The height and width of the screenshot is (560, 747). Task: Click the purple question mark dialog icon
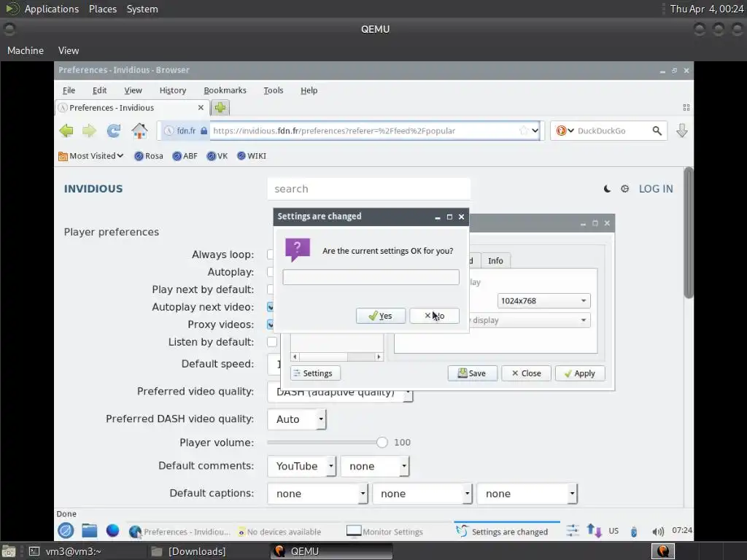298,249
